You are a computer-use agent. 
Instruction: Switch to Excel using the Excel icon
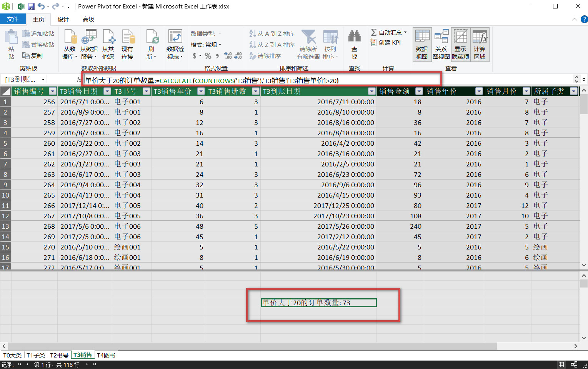point(21,6)
